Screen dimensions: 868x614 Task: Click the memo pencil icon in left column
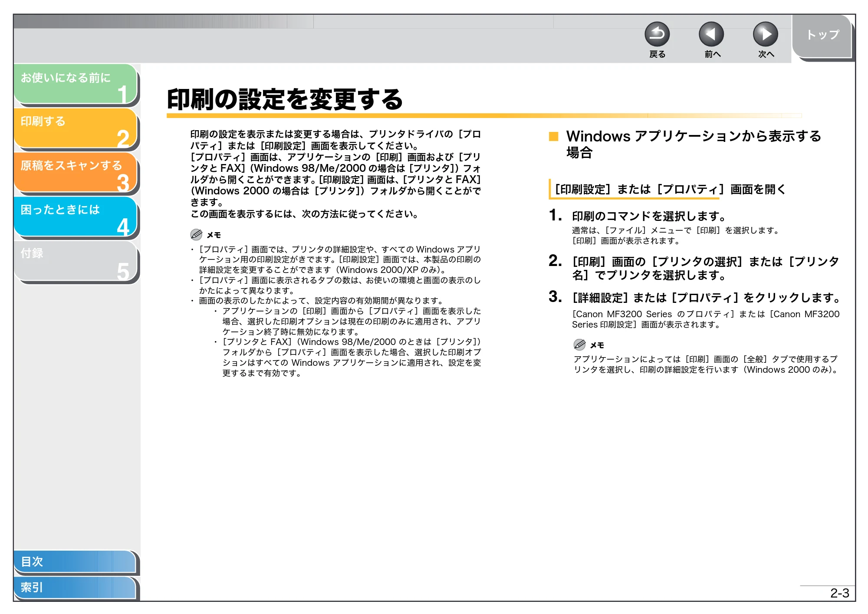(x=196, y=235)
